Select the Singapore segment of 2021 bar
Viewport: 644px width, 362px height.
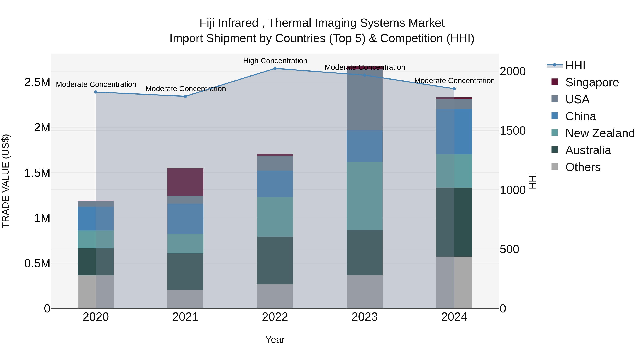(185, 182)
